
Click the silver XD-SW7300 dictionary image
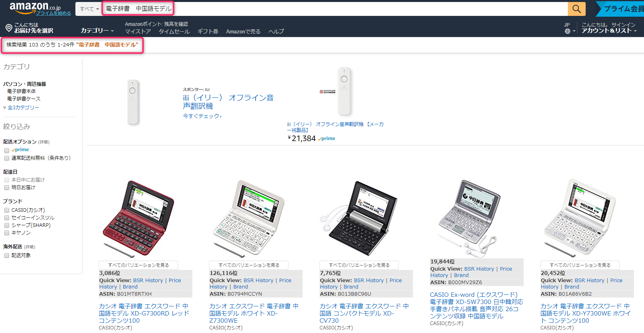coord(469,217)
